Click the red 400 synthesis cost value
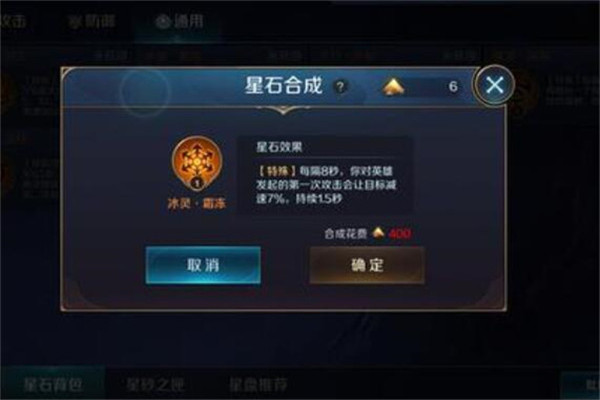600x400 pixels. 400,233
